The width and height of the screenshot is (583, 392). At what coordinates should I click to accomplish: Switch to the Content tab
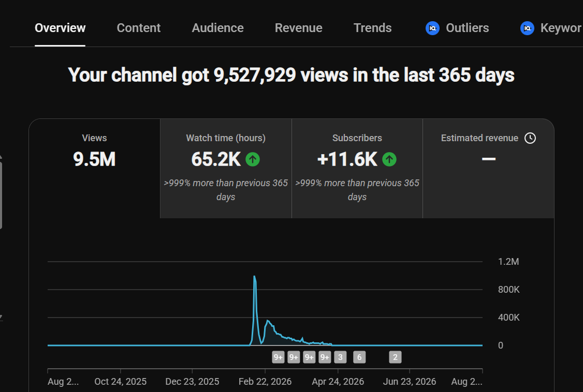tap(139, 28)
